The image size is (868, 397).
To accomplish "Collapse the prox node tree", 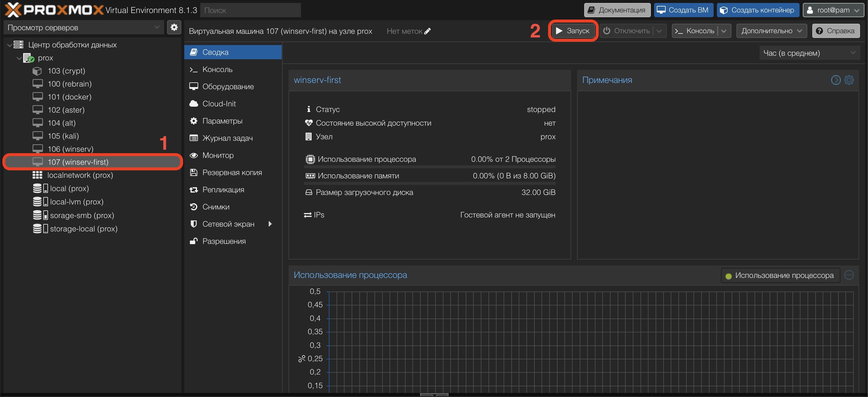I will click(x=19, y=58).
